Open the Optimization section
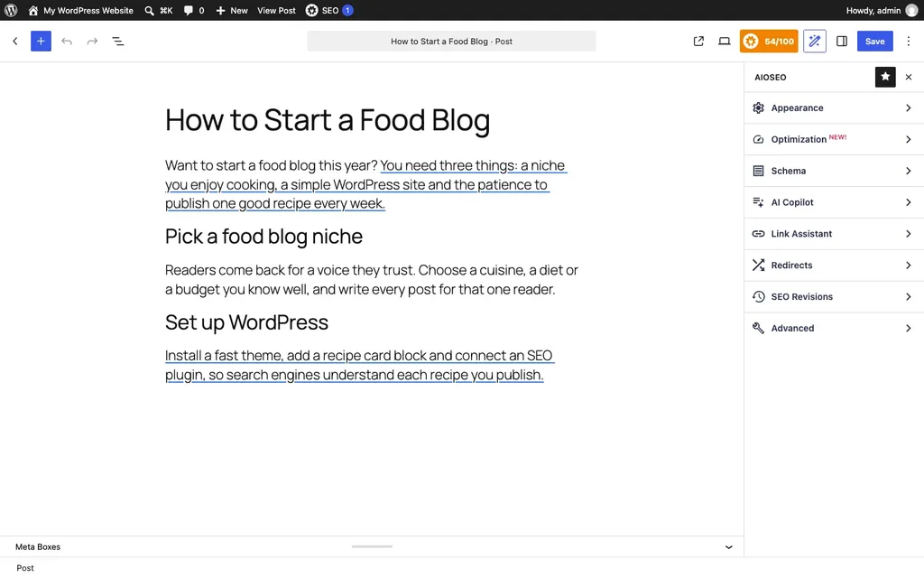Screen dimensions: 924x578 click(x=834, y=139)
